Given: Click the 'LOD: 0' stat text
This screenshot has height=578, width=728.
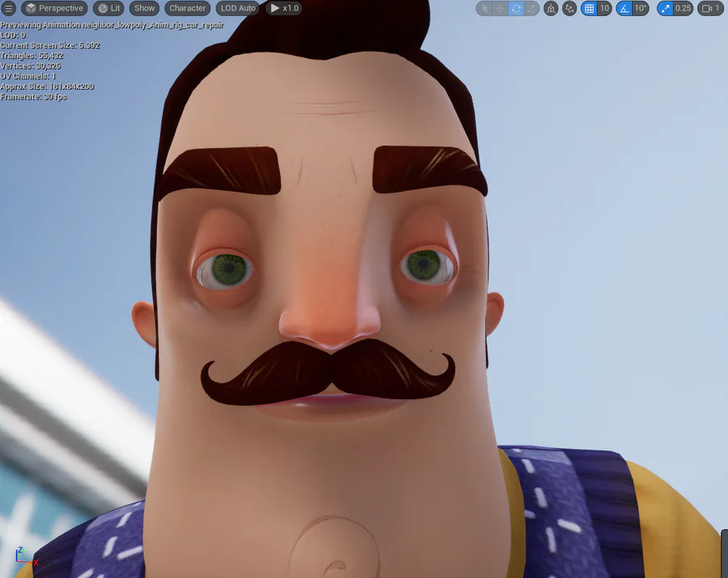Looking at the screenshot, I should click(13, 36).
